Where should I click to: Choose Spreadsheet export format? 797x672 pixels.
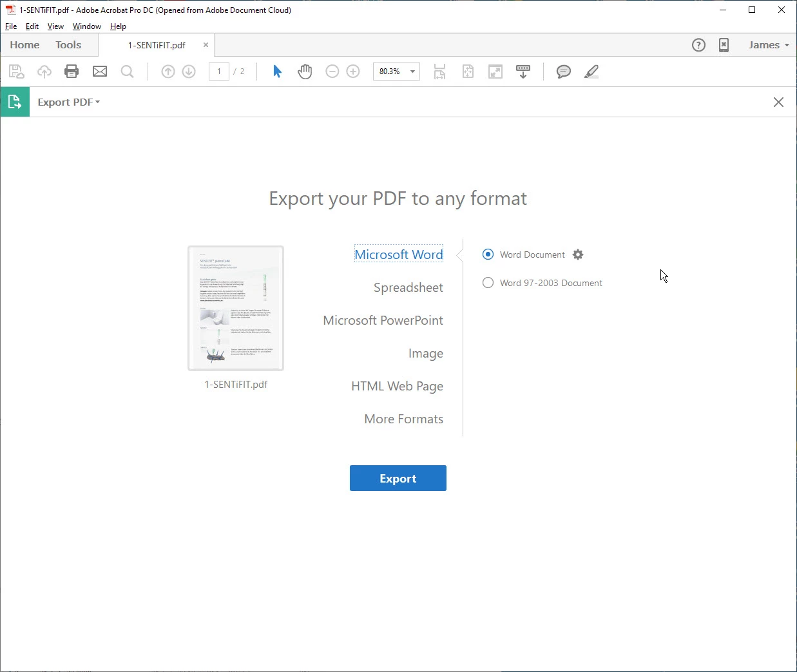(x=408, y=287)
